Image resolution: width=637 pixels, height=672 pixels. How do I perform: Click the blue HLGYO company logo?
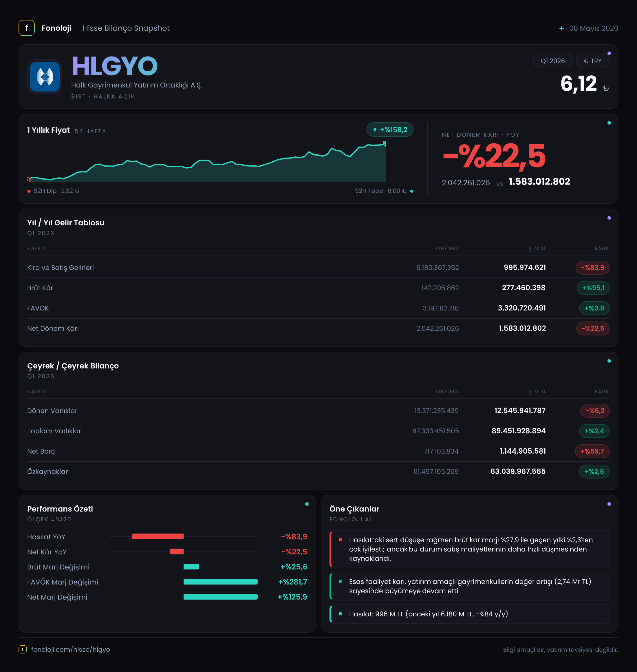(x=45, y=76)
